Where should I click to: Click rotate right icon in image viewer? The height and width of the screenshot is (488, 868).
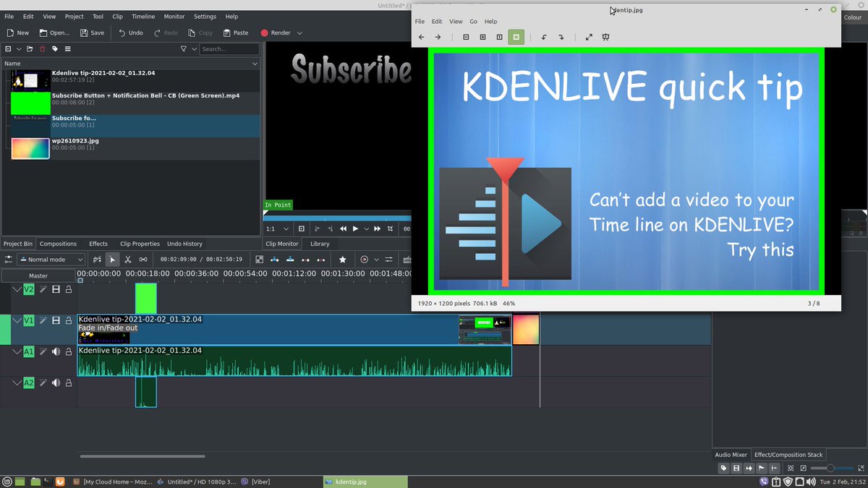click(x=561, y=37)
